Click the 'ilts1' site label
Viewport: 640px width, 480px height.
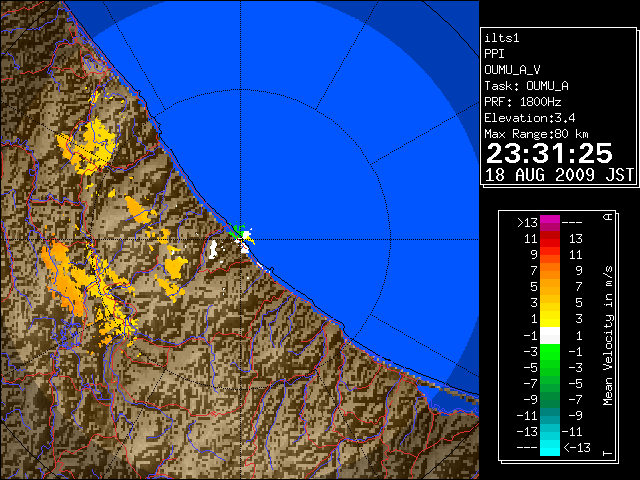tap(501, 38)
